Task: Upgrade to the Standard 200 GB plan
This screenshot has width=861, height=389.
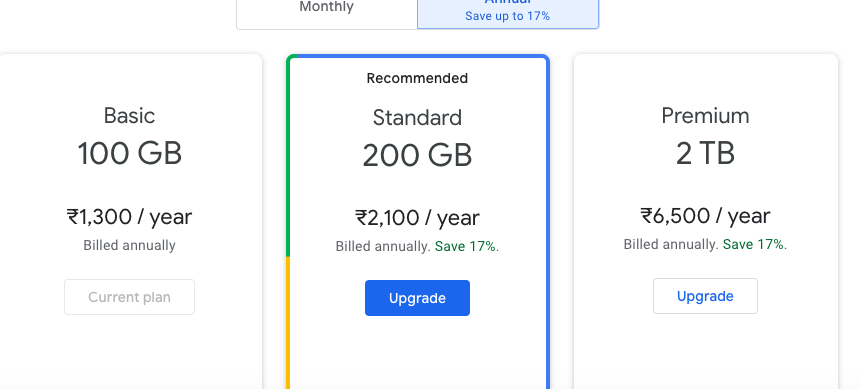Action: (417, 298)
